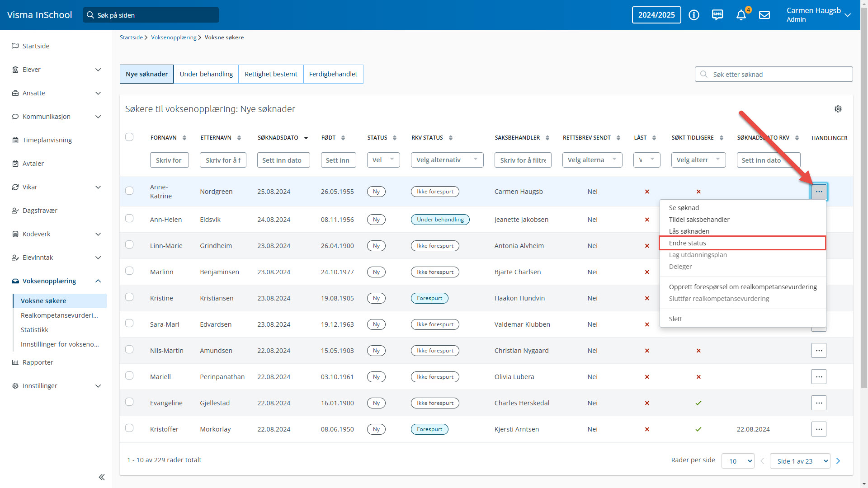Collapse the sidebar with double-chevron icon

point(102,477)
